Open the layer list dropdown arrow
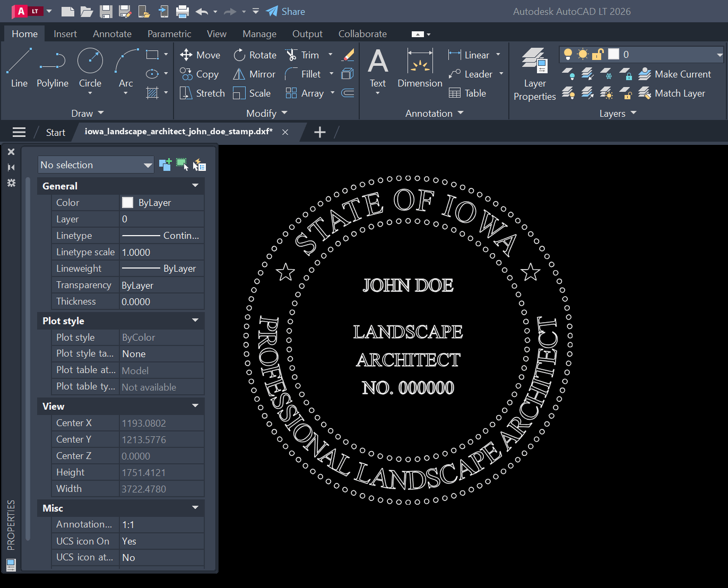 click(x=720, y=54)
